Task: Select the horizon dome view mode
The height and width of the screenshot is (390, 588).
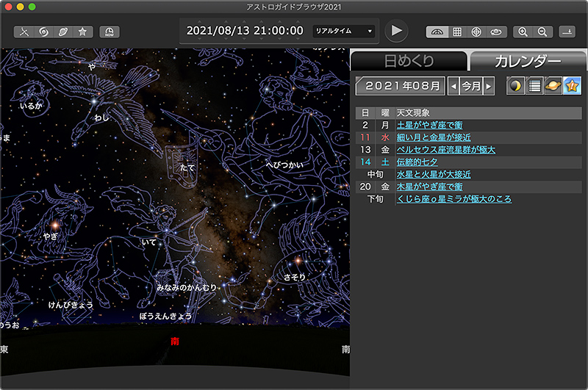Action: [437, 32]
